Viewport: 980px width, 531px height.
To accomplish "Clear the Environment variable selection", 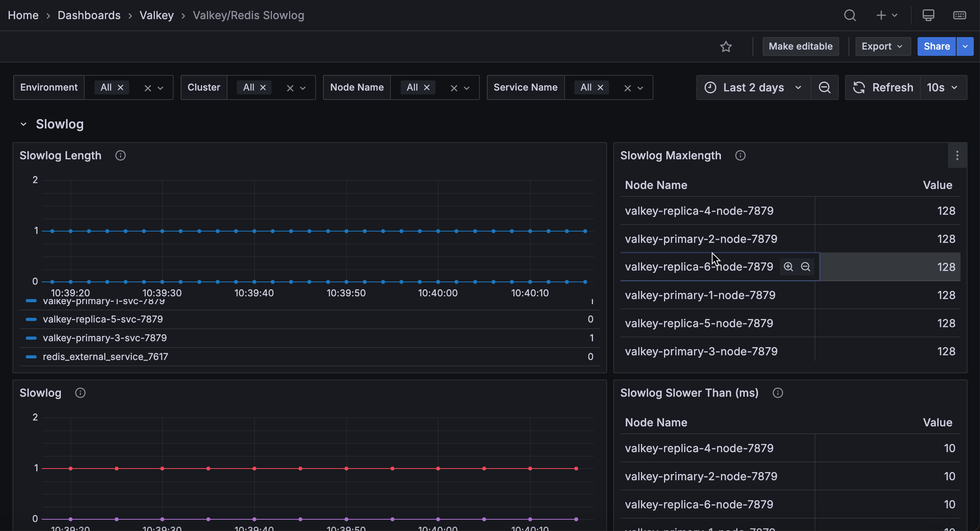I will (x=147, y=87).
